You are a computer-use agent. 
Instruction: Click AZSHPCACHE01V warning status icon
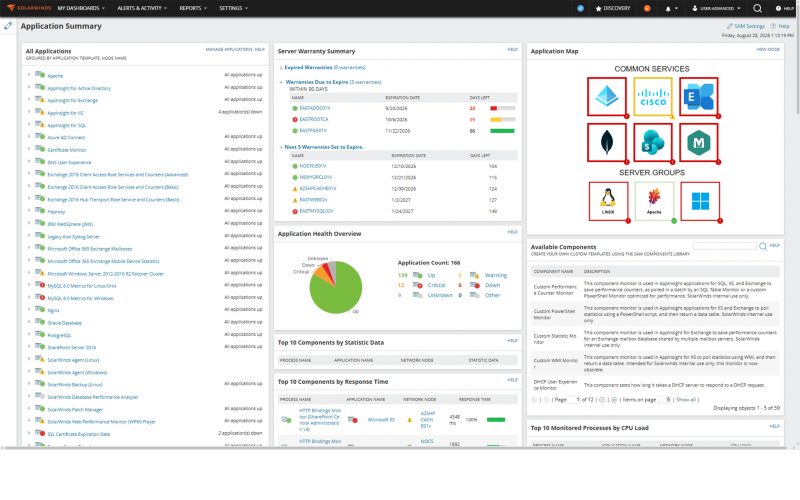295,189
